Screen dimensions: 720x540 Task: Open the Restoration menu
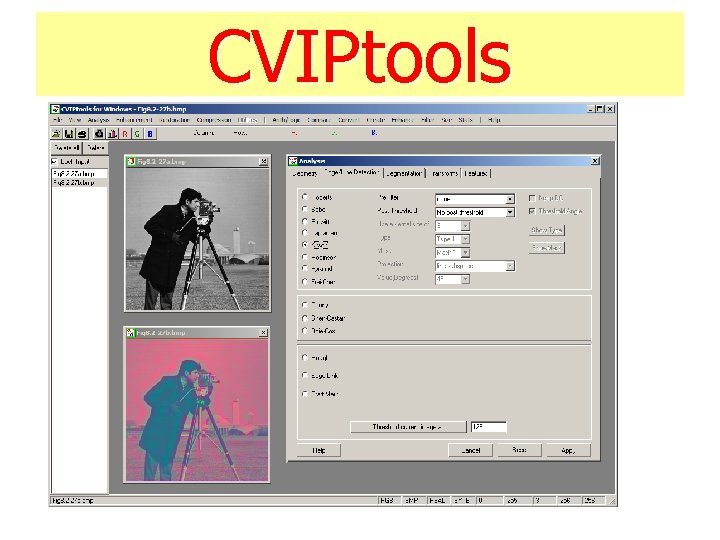click(x=174, y=120)
